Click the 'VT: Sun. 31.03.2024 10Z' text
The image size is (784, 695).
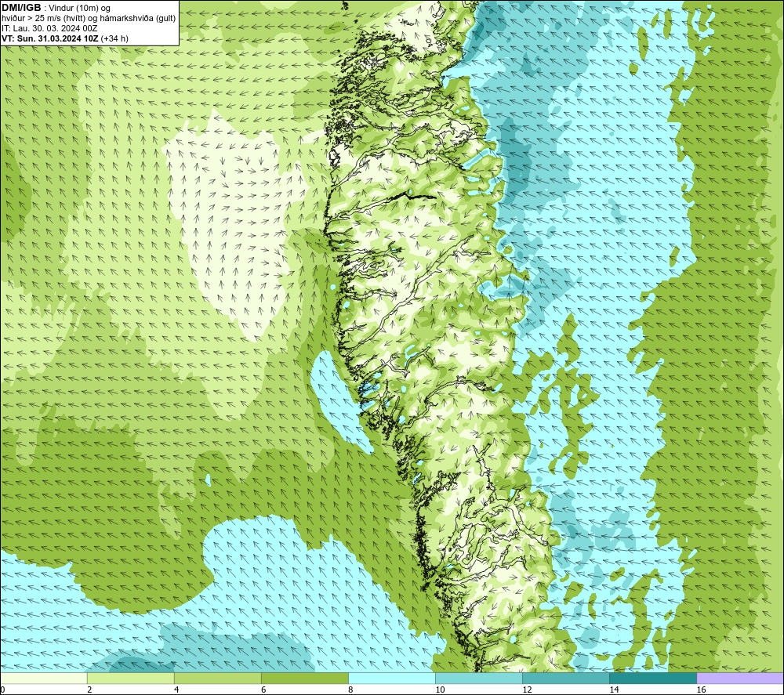click(x=50, y=38)
